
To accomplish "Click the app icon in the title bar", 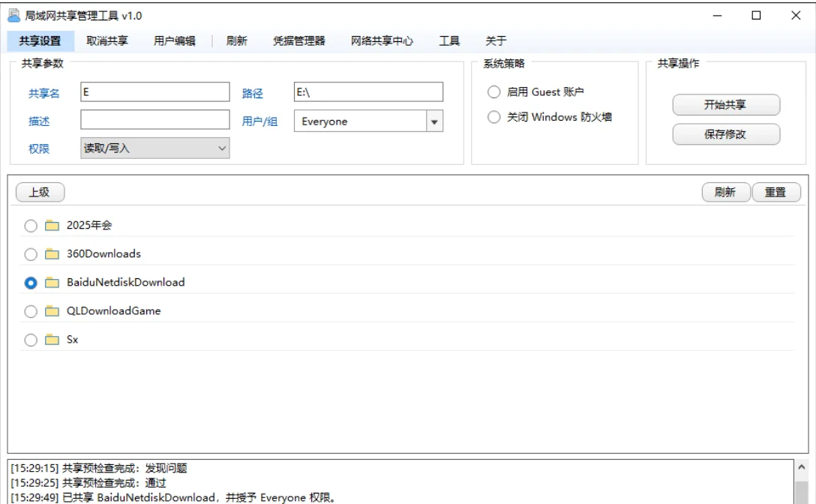I will pyautogui.click(x=13, y=16).
